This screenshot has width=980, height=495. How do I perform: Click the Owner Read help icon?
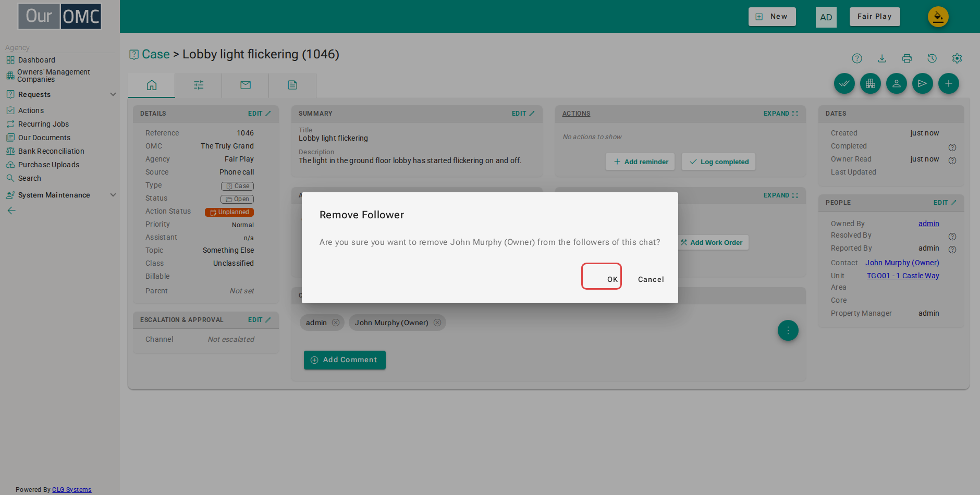(x=952, y=160)
